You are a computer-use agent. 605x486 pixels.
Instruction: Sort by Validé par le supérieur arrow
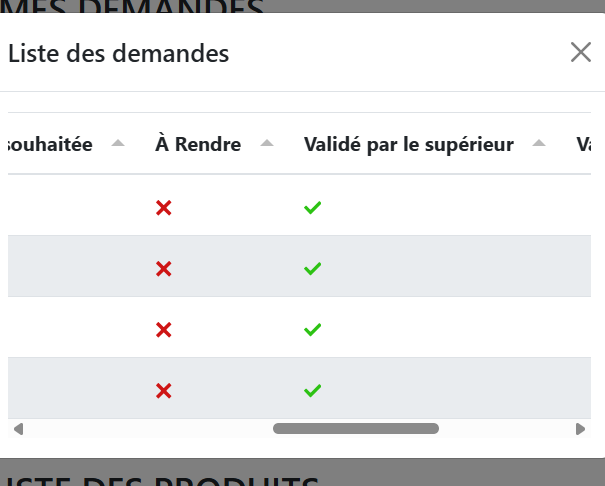click(539, 143)
